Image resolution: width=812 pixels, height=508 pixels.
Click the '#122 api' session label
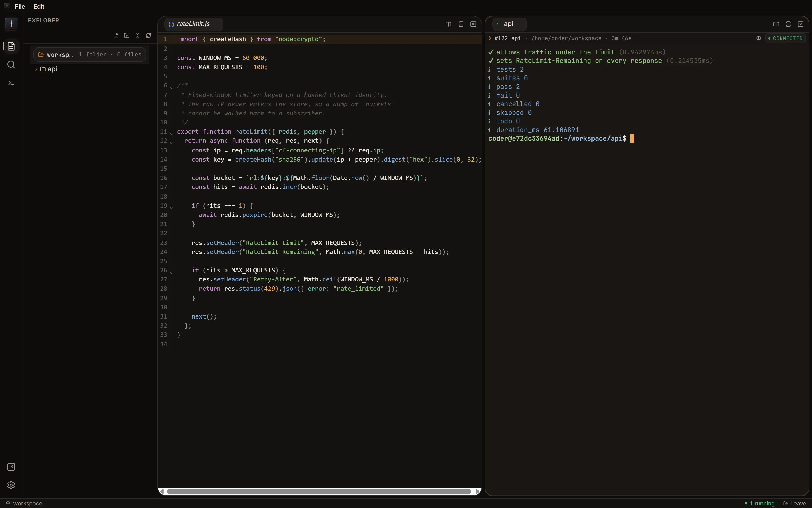pos(508,38)
